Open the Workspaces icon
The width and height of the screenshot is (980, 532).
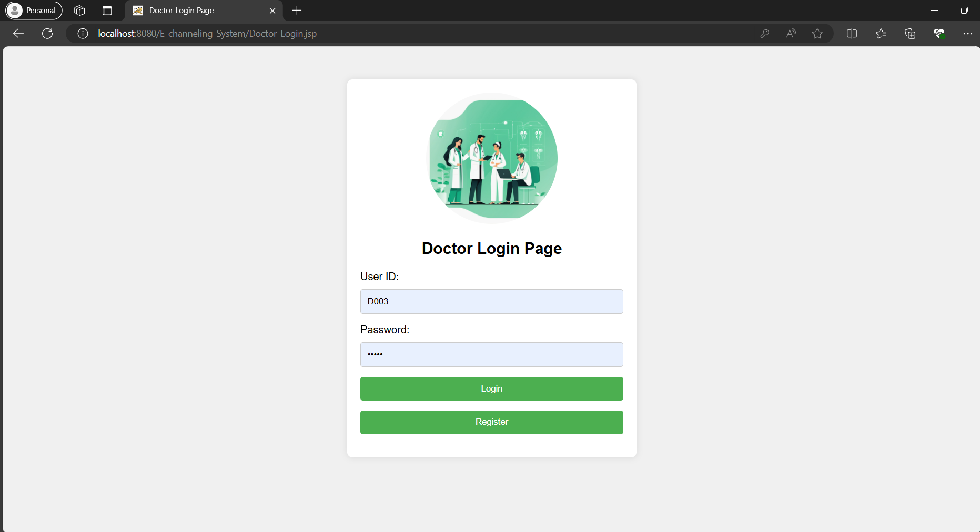coord(79,11)
